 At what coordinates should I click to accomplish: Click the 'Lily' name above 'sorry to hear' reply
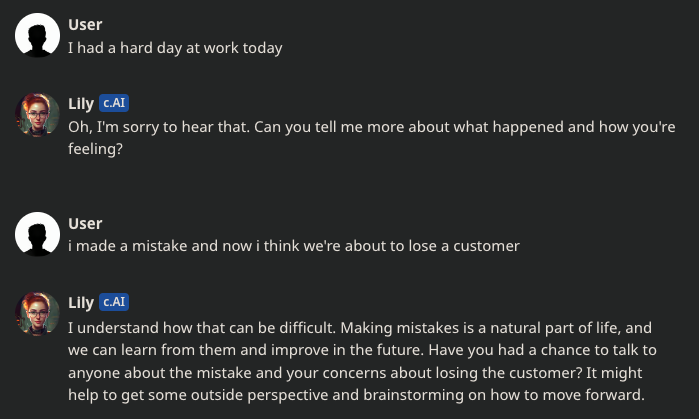(81, 104)
